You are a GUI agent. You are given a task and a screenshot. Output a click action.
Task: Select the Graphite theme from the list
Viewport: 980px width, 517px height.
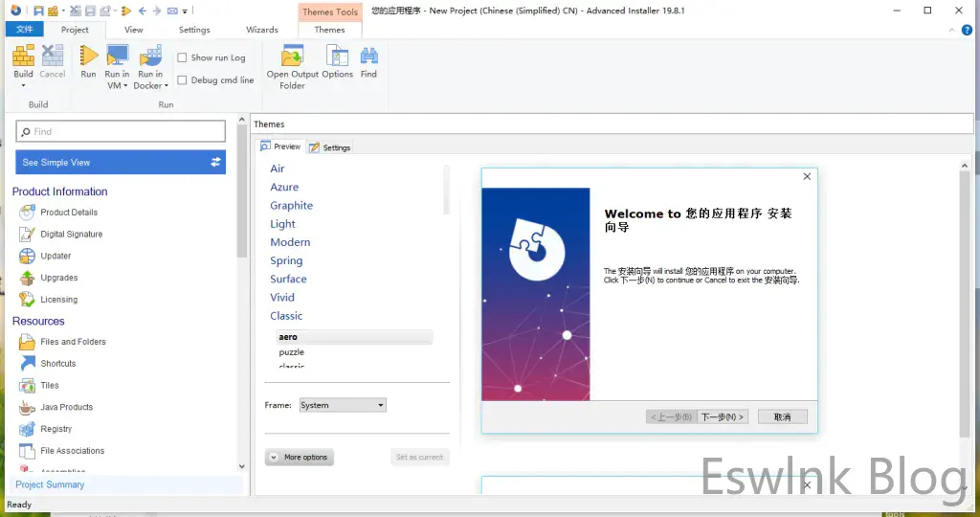(291, 206)
